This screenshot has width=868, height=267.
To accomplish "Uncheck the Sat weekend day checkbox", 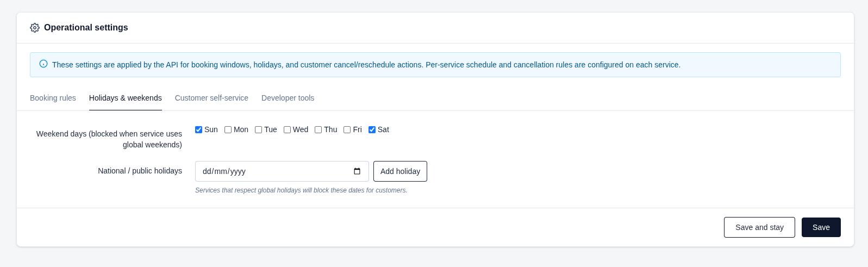I will 372,129.
